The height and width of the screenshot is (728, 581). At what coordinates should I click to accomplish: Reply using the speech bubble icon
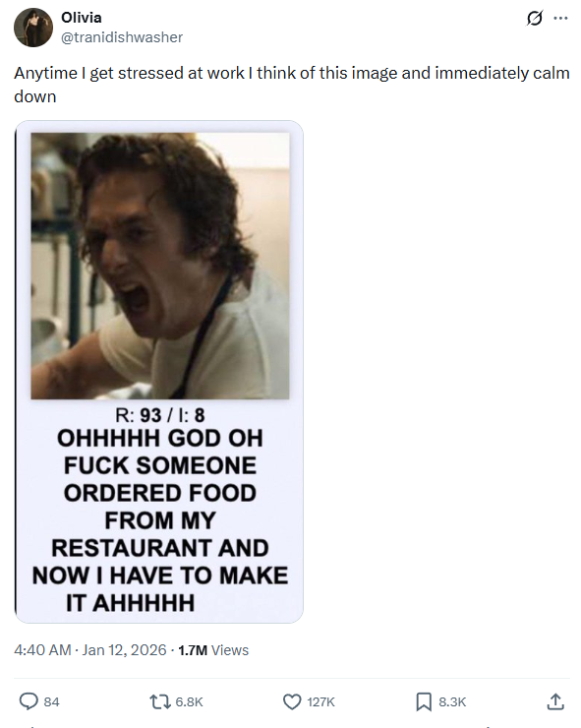pos(29,701)
